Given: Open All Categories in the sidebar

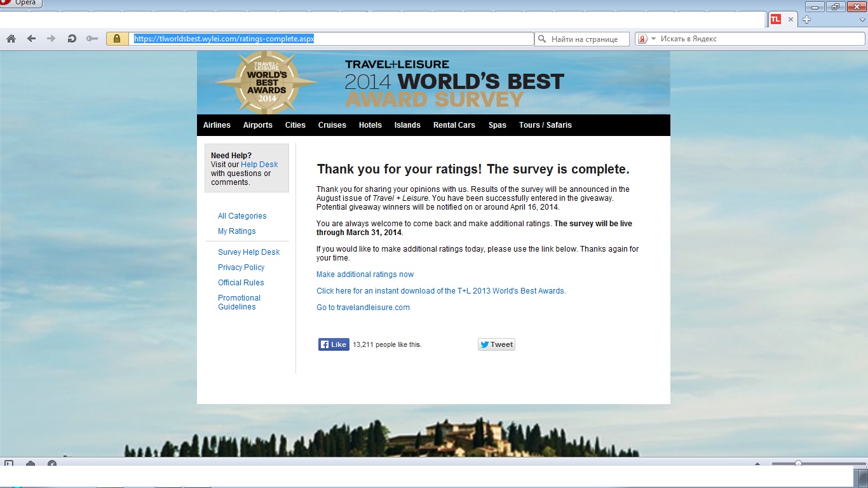Looking at the screenshot, I should (242, 216).
